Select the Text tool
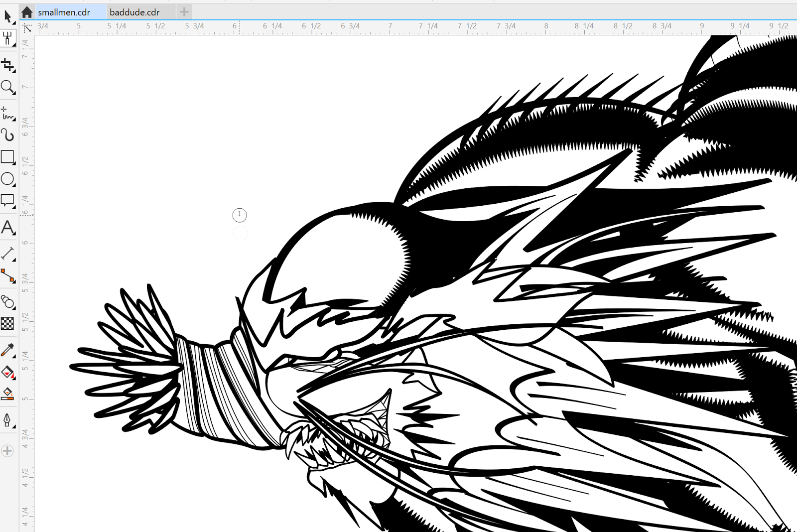 (8, 228)
